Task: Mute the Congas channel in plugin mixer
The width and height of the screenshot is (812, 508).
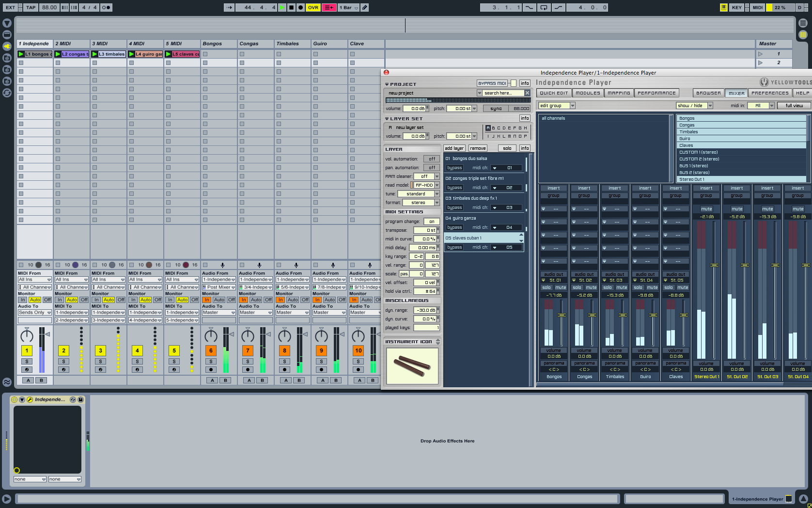Action: tap(591, 287)
